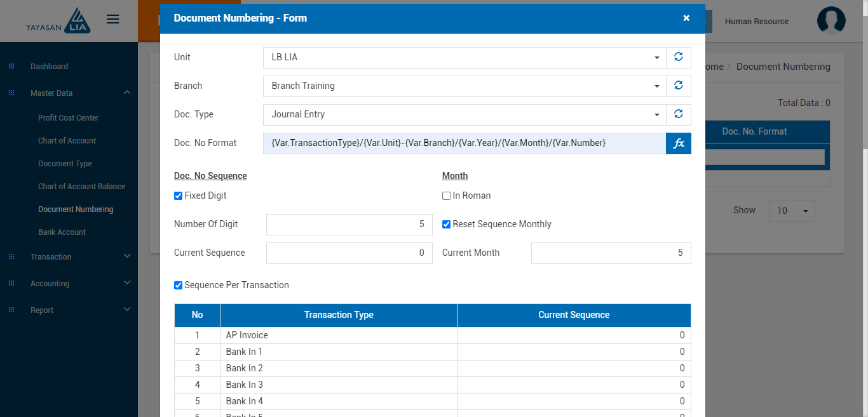The height and width of the screenshot is (417, 868).
Task: Click the Number Of Digit input field
Action: [349, 225]
